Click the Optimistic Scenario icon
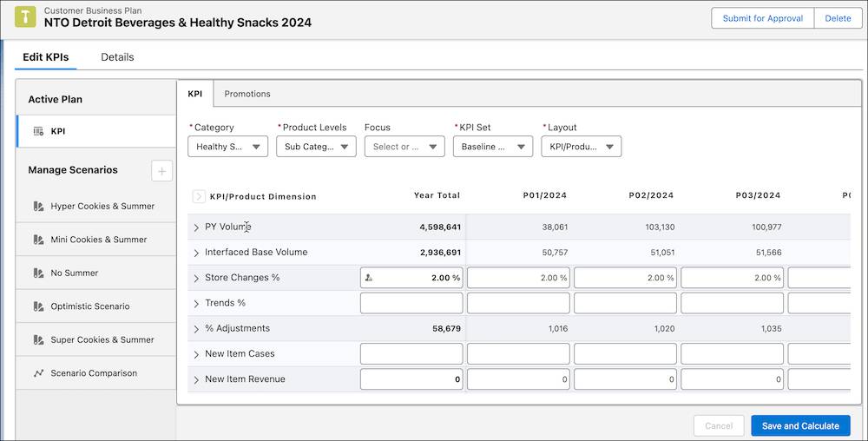The image size is (868, 441). (x=38, y=306)
